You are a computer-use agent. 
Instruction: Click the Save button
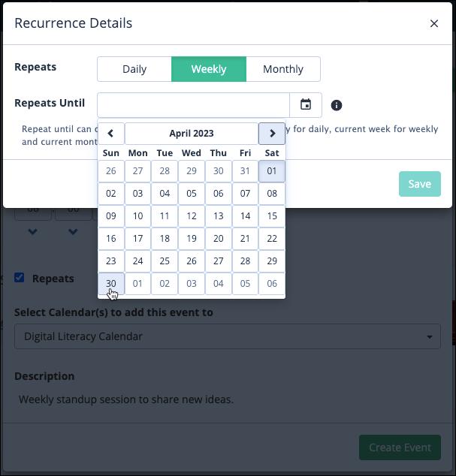[x=419, y=184]
